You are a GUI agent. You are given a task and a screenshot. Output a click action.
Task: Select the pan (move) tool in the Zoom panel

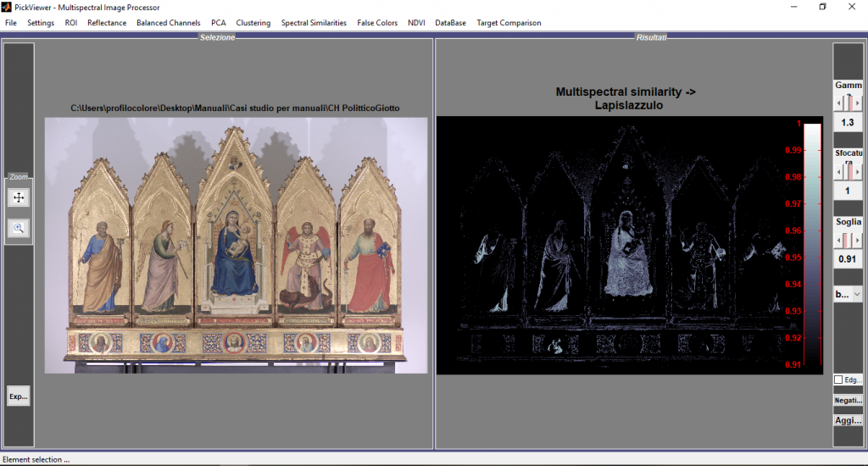19,197
